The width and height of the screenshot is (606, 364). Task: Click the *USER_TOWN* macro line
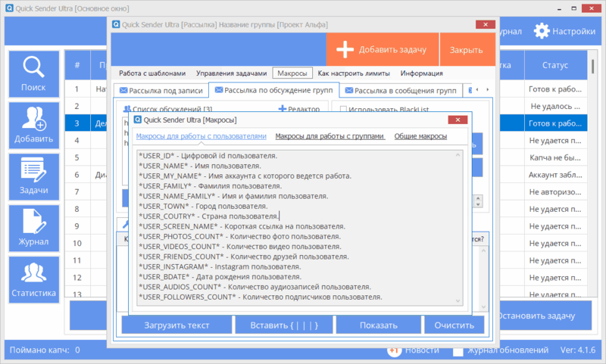point(203,206)
